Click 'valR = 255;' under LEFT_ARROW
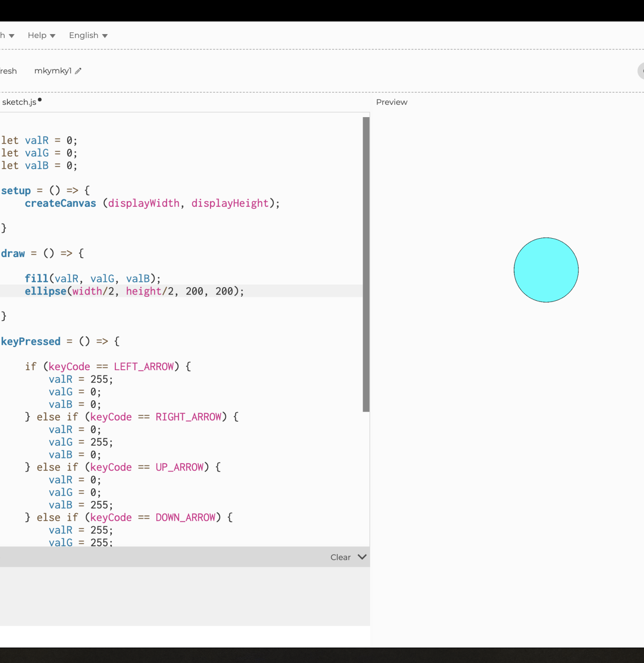Image resolution: width=644 pixels, height=663 pixels. point(81,379)
